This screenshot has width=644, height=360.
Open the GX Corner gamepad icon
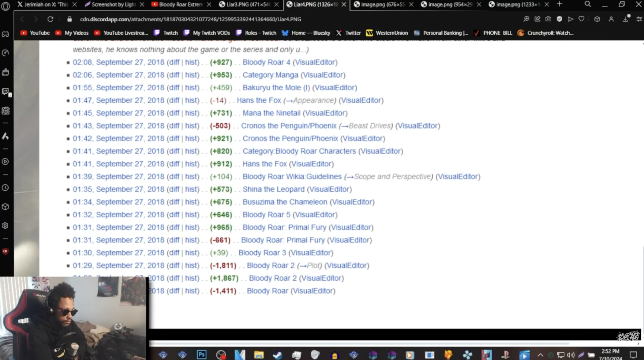6,34
